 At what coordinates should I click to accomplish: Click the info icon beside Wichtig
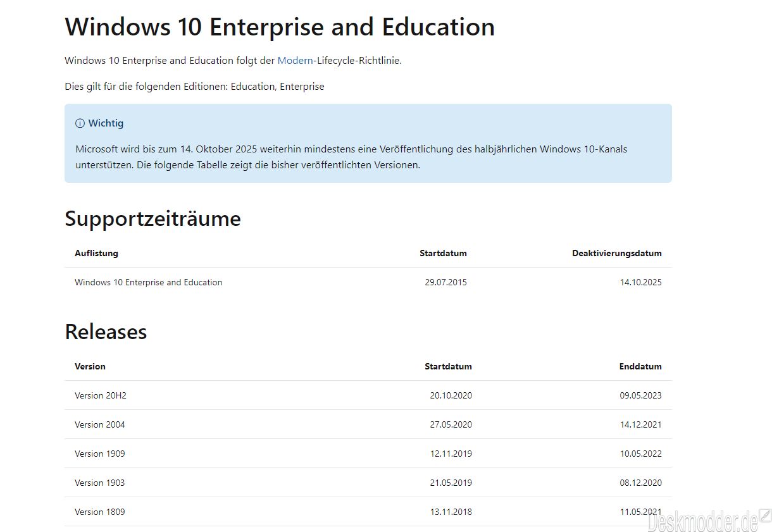[x=80, y=123]
